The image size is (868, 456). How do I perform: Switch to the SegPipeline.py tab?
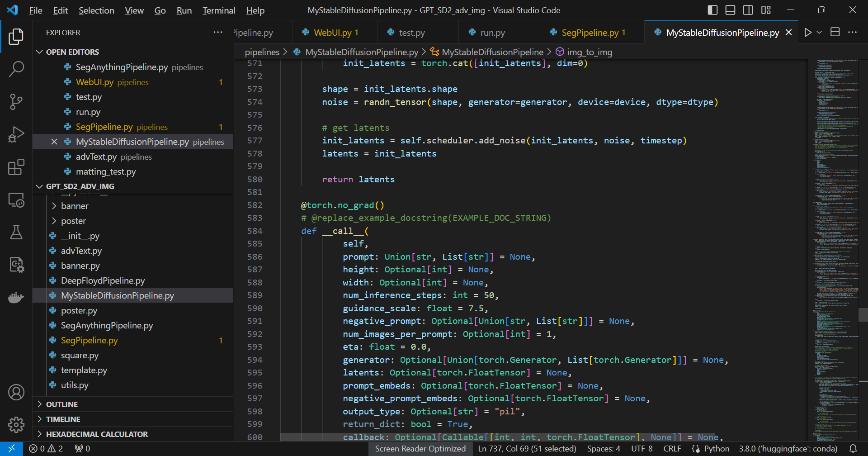(592, 33)
